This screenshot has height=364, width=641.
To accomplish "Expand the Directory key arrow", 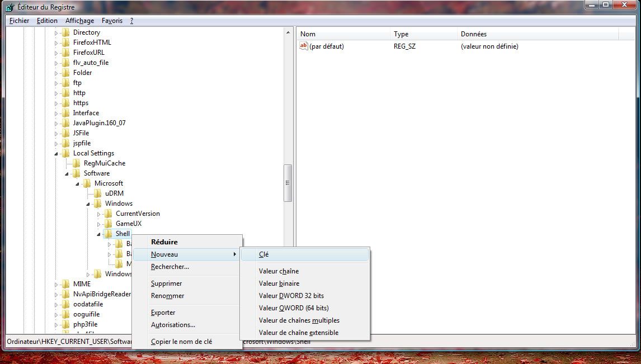I will 56,32.
